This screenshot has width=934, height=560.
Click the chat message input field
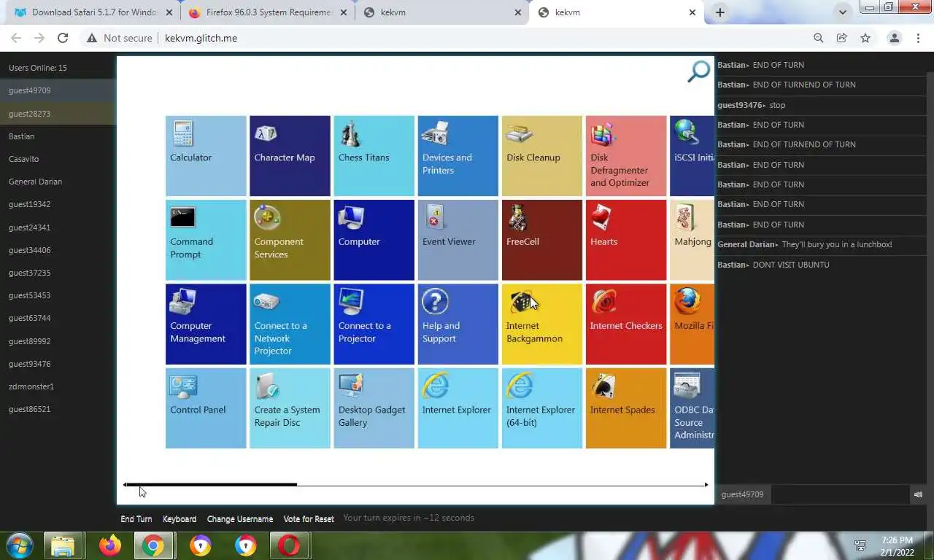841,494
